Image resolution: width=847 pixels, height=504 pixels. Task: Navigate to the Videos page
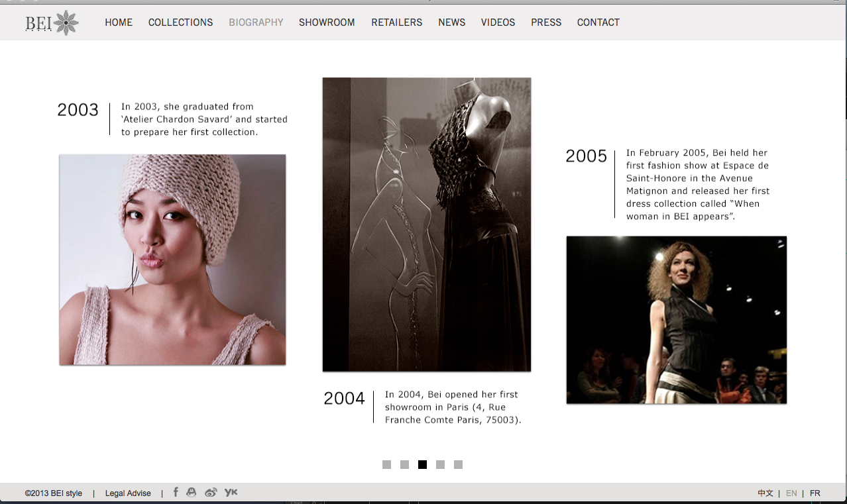(x=498, y=23)
